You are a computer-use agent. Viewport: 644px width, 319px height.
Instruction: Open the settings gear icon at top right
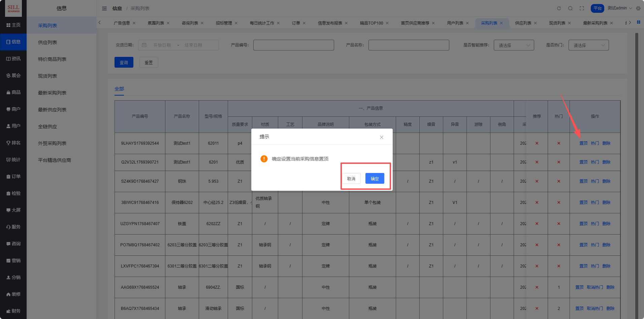[x=638, y=8]
